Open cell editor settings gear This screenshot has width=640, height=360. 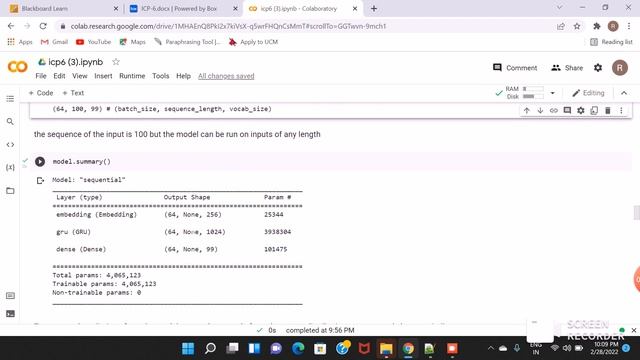click(580, 110)
